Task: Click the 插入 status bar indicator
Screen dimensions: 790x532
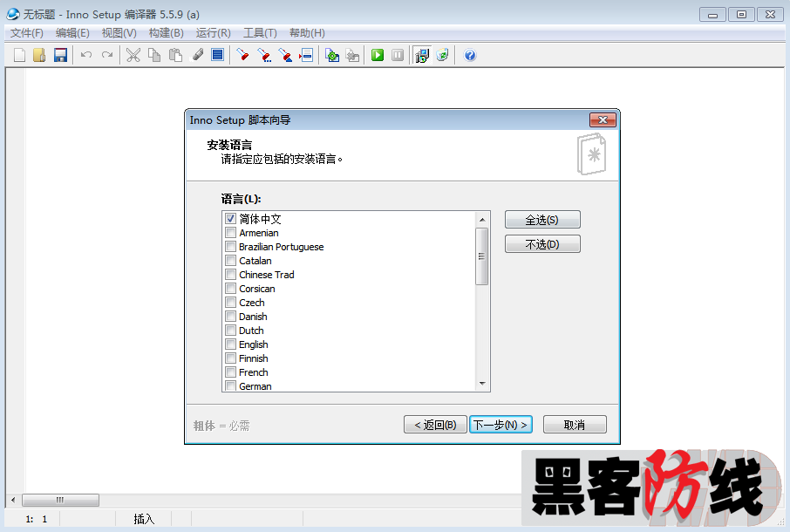Action: click(x=144, y=519)
